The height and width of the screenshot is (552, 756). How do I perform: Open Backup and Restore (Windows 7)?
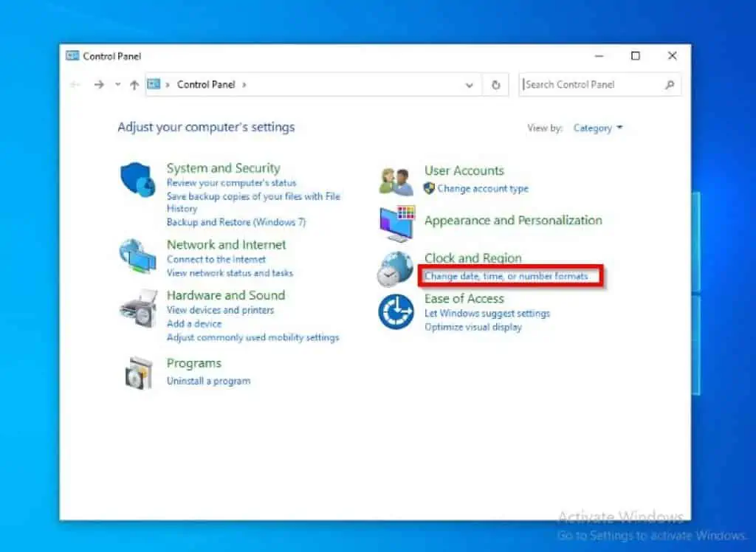coord(236,222)
